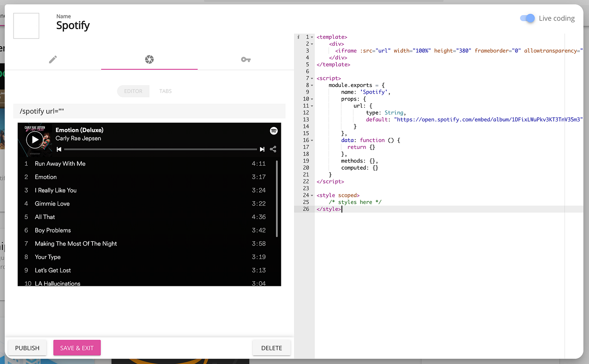
Task: Click the Spotify name field
Action: (x=73, y=26)
